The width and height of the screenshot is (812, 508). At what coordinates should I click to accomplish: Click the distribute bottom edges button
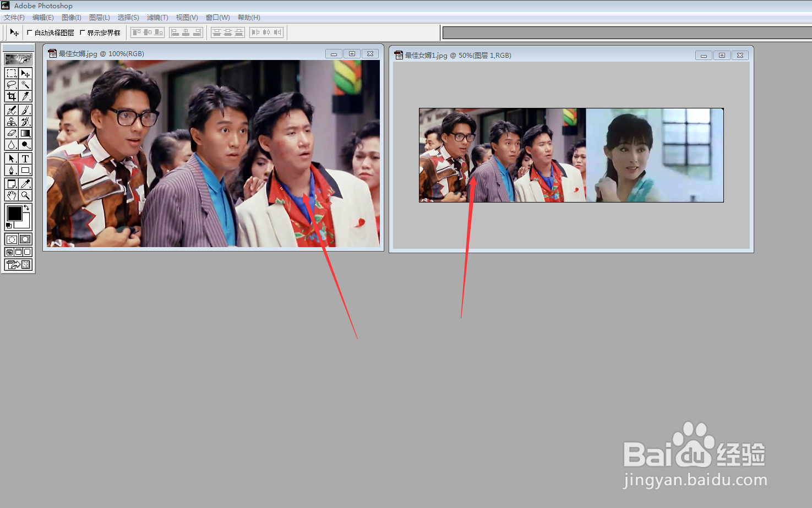239,32
